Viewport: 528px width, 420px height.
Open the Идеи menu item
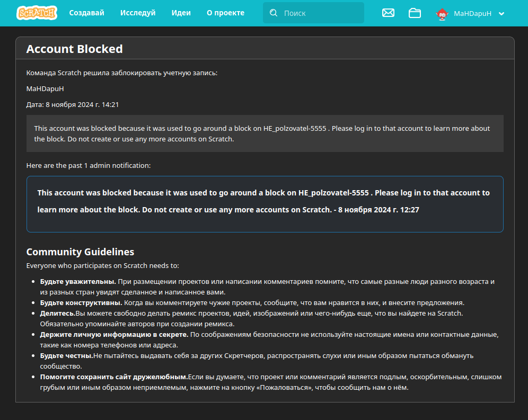point(181,13)
